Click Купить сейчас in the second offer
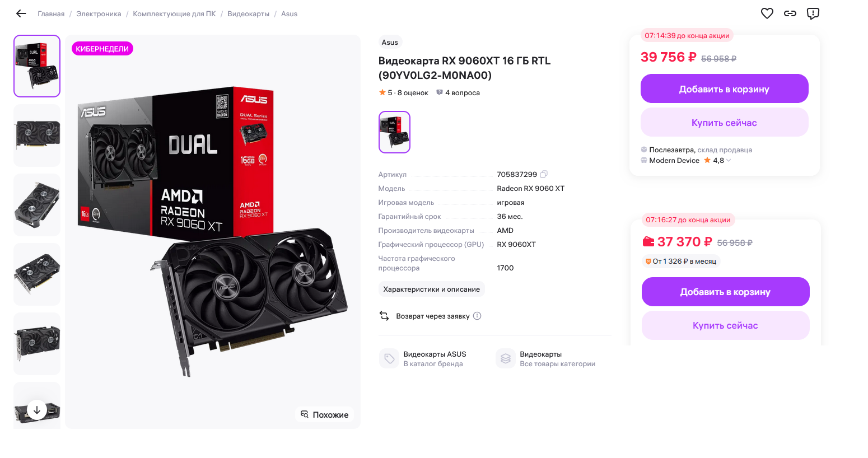868x458 pixels. [725, 325]
